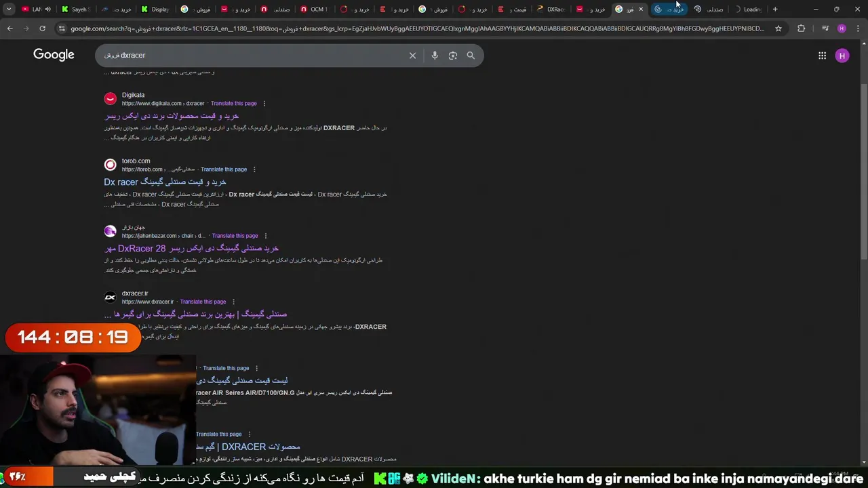
Task: Open more options for torob.com result
Action: [x=254, y=169]
